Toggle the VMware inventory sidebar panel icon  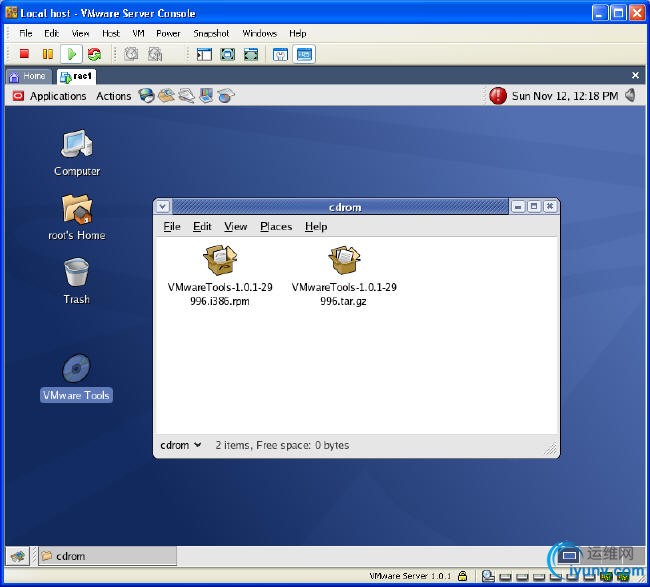204,54
